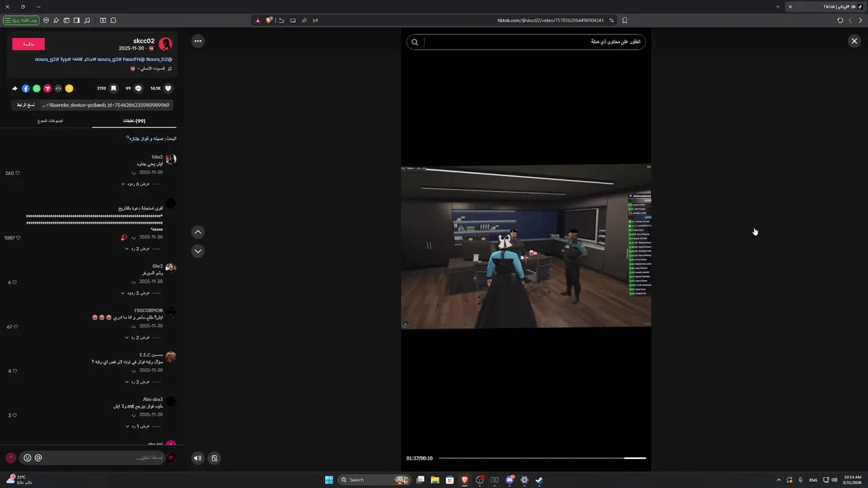The width and height of the screenshot is (868, 488).
Task: Open the three-dots more options menu
Action: (x=197, y=41)
